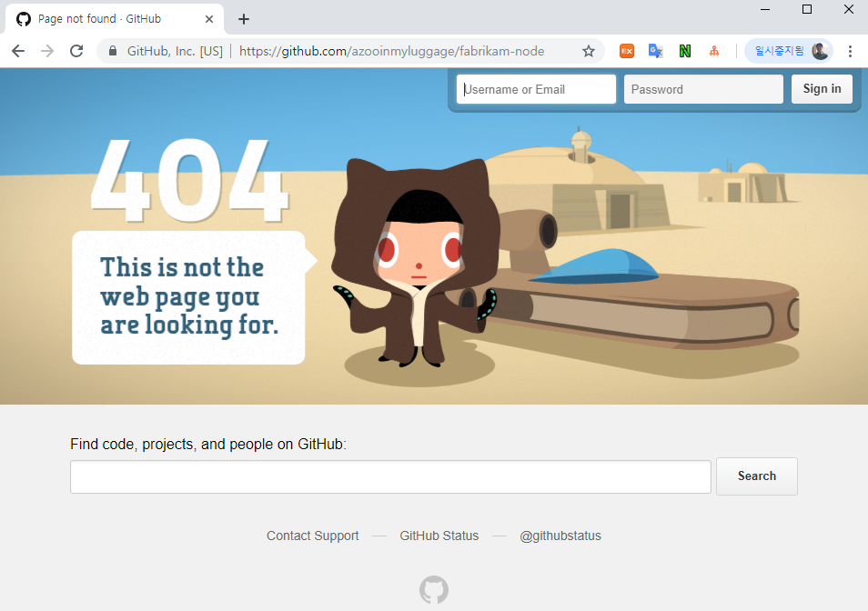The image size is (868, 611).
Task: Open the orange extension icon
Action: pos(627,52)
